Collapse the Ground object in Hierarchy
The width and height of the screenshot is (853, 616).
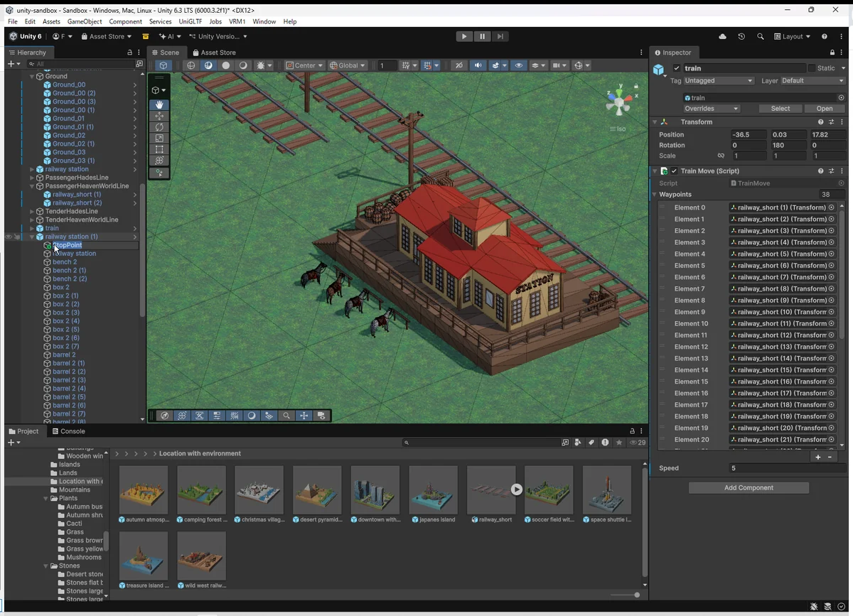32,76
